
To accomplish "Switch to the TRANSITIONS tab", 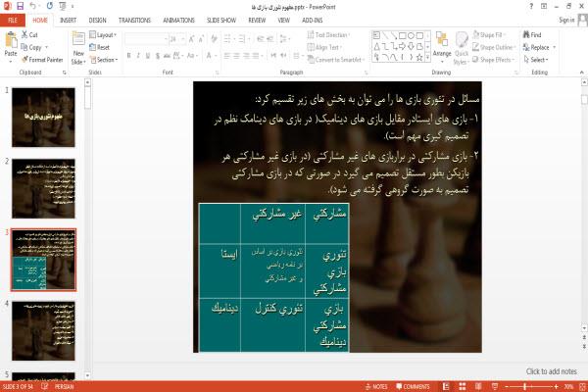I will (x=134, y=21).
